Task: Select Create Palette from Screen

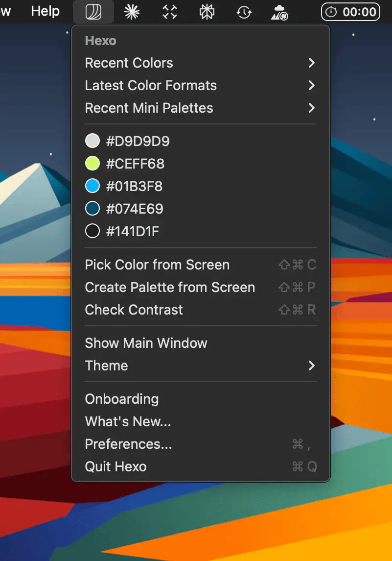Action: click(x=170, y=287)
